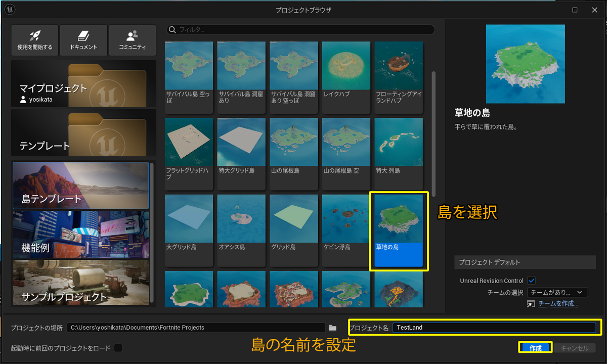Click the キャンセル button
Viewport: 607px width, 364px height.
pos(575,348)
